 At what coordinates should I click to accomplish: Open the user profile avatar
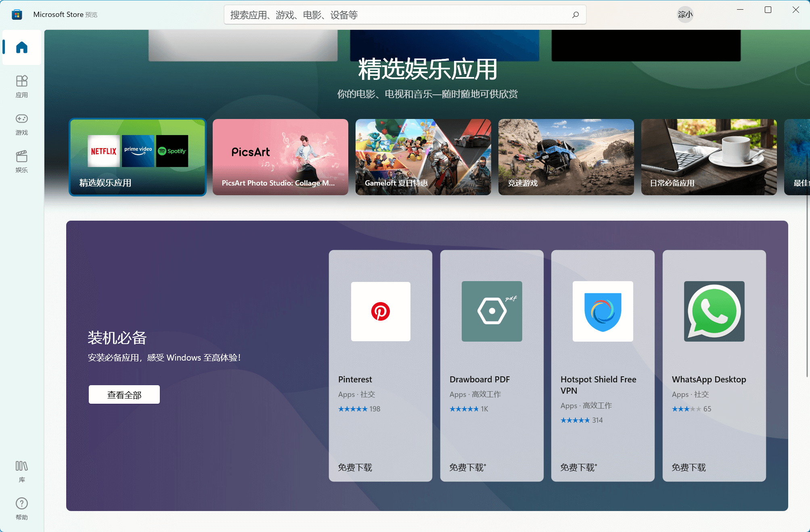685,15
